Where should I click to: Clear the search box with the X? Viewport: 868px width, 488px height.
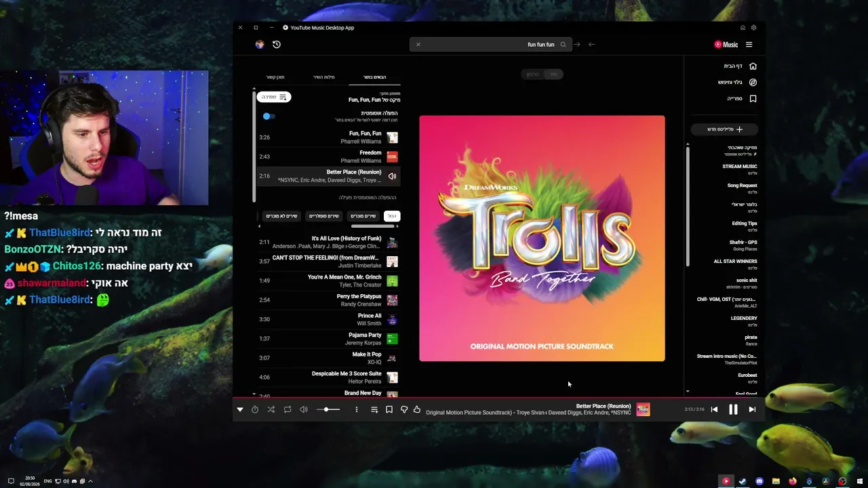418,45
